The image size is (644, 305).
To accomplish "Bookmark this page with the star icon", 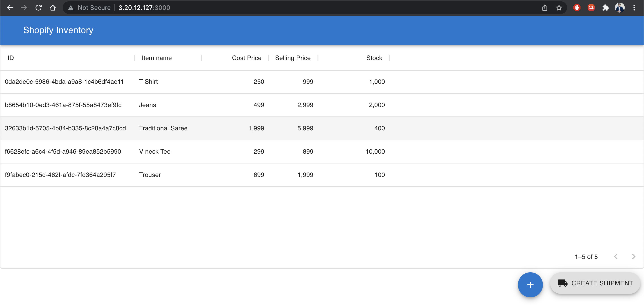I will pos(559,8).
